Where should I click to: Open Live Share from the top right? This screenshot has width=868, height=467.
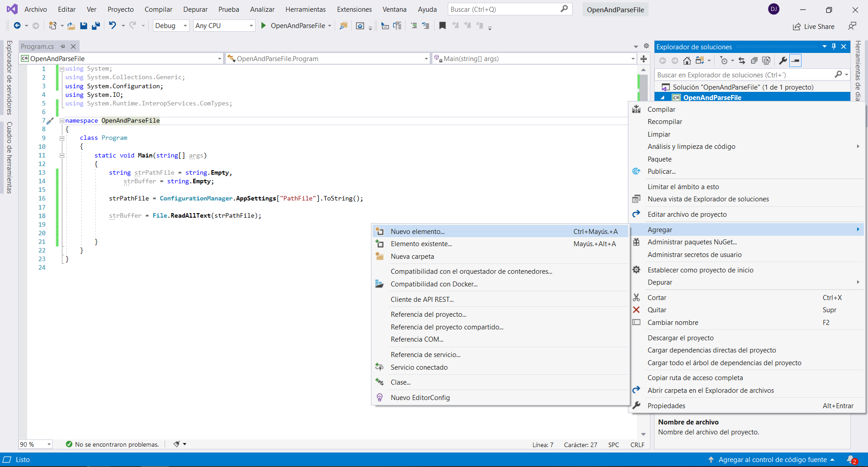tap(814, 27)
